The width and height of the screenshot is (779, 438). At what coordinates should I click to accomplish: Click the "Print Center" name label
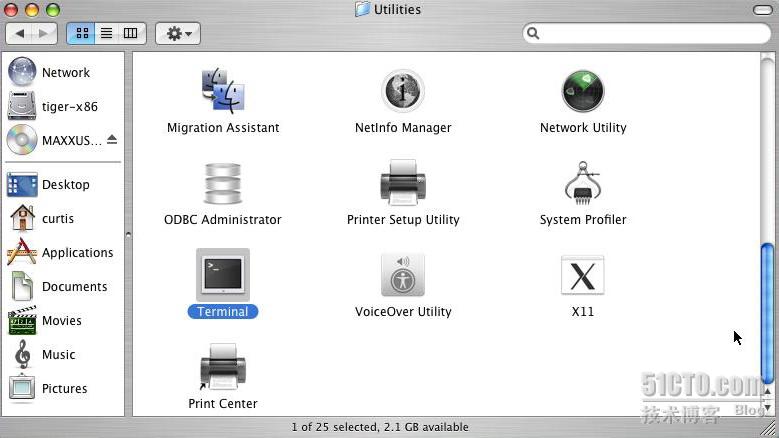[223, 403]
